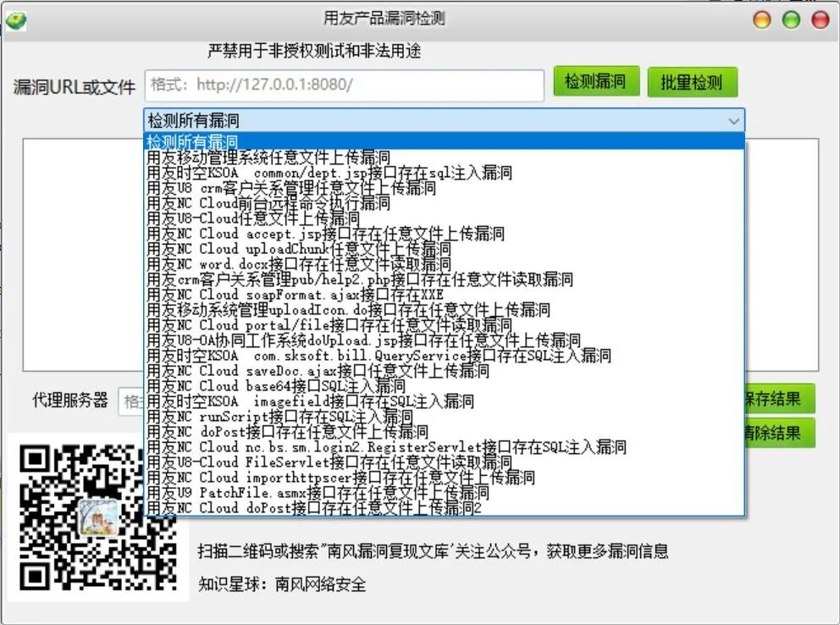
Task: Choose NC Cloud uploadChunk upload option
Action: coord(444,249)
